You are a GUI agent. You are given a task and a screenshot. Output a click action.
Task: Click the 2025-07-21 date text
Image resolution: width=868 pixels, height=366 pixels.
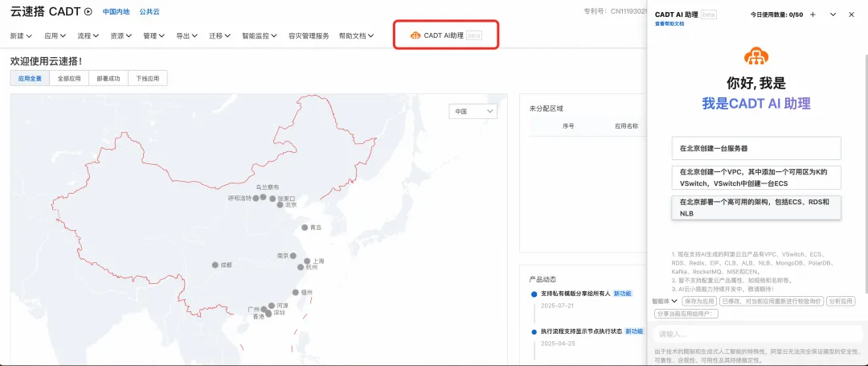556,306
